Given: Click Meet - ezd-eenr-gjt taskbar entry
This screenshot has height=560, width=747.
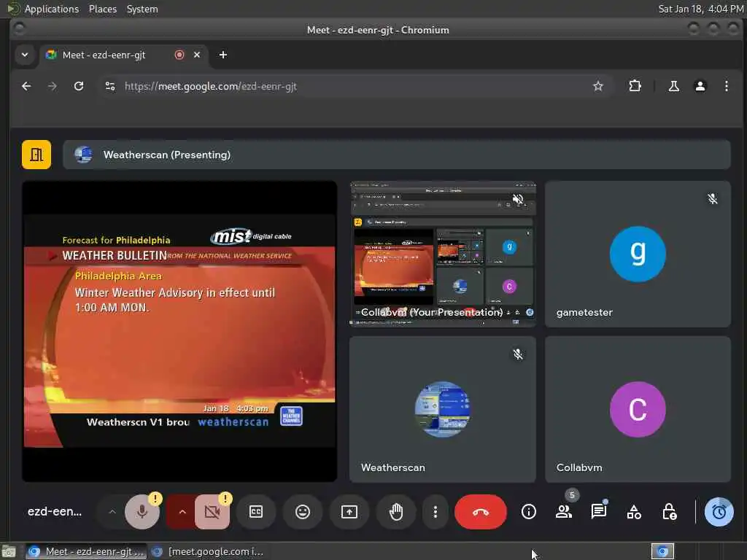Looking at the screenshot, I should [85, 551].
